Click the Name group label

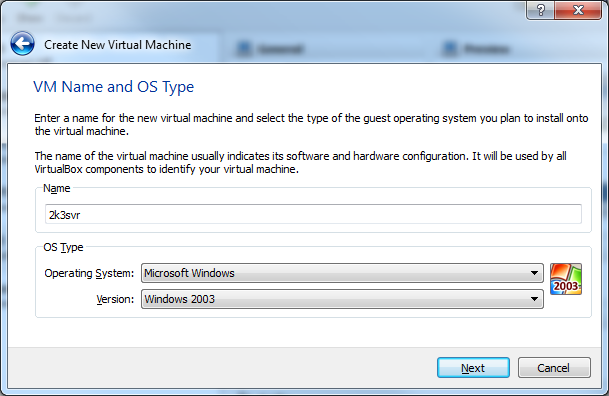click(56, 188)
